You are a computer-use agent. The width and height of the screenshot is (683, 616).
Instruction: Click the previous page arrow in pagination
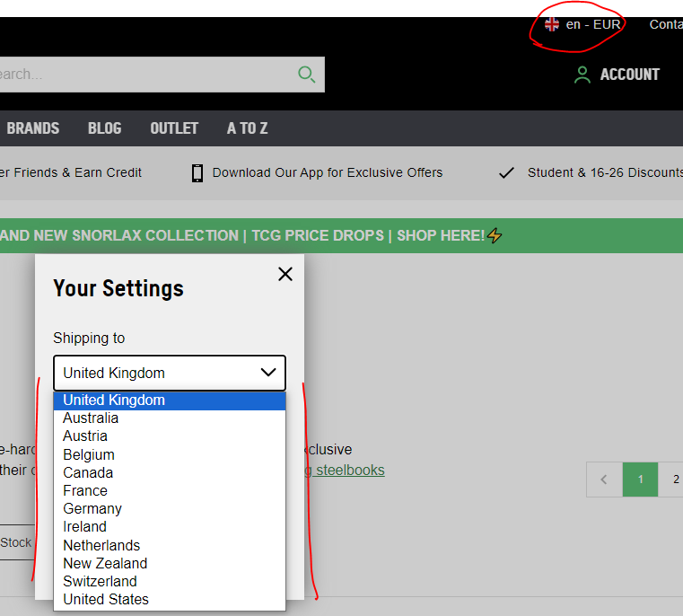pos(604,480)
